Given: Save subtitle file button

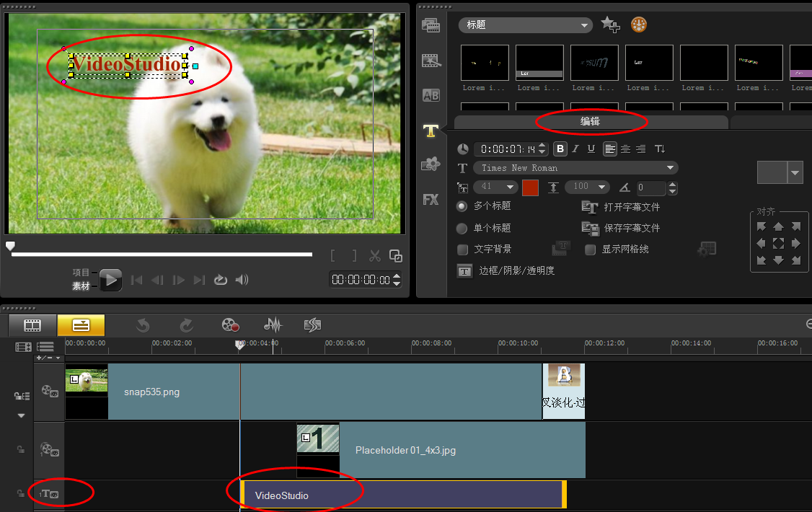Looking at the screenshot, I should [x=620, y=229].
